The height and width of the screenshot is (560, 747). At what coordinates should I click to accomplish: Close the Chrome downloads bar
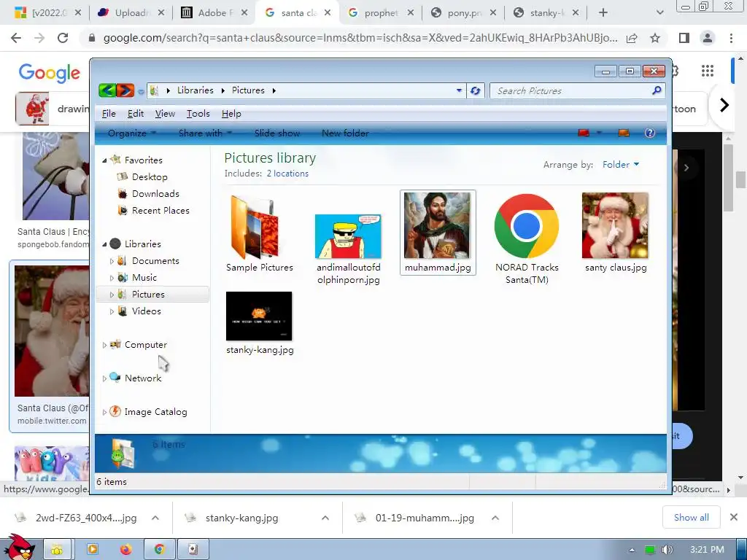pyautogui.click(x=734, y=517)
